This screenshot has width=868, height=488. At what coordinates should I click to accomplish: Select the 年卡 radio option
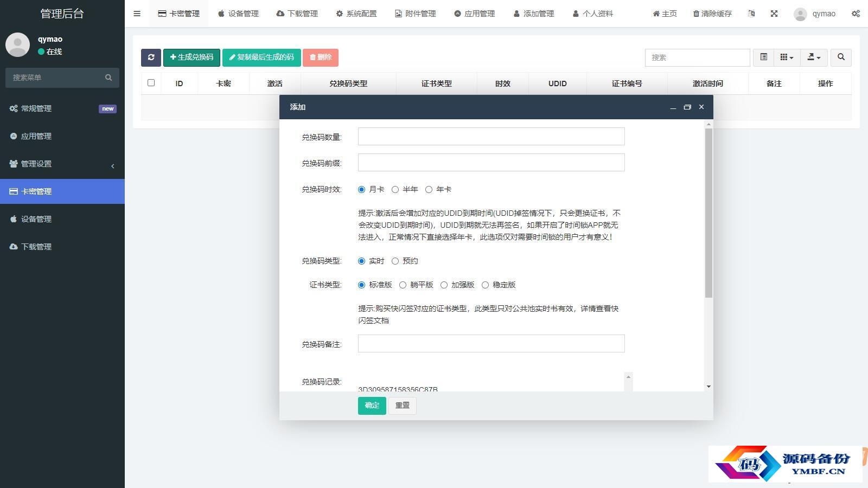pos(429,189)
